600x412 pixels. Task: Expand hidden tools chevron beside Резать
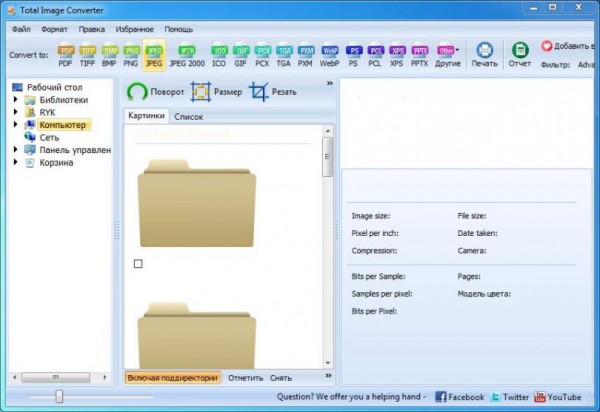[x=329, y=83]
